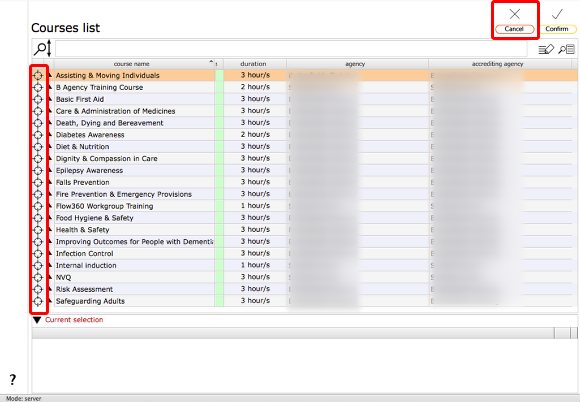Select target icon for Basic First Aid
Viewport: 580px width, 402px height.
[x=38, y=99]
